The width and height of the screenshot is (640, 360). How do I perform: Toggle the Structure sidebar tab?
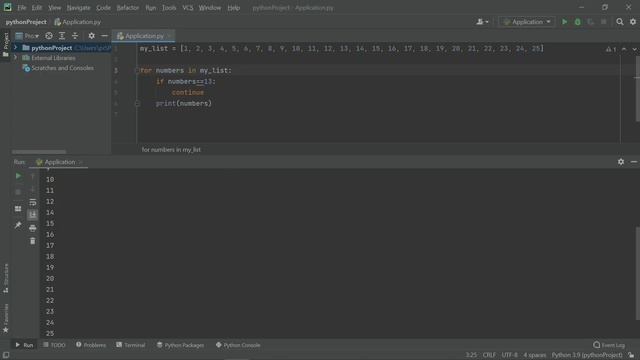pyautogui.click(x=6, y=278)
